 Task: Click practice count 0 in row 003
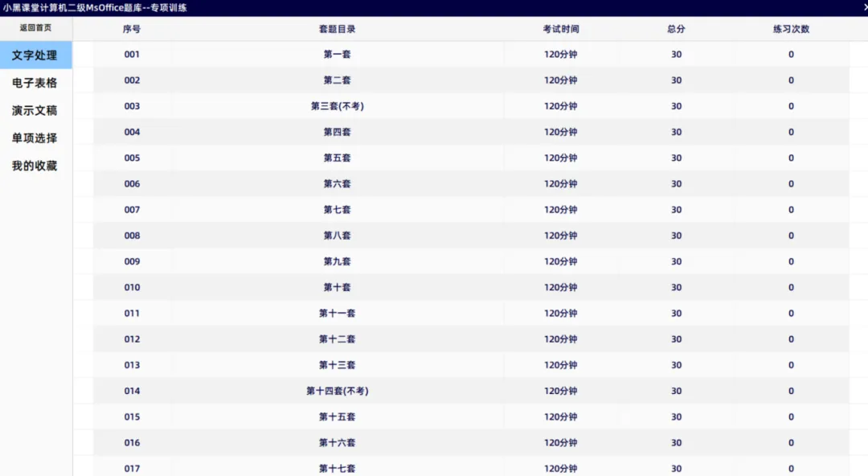click(x=791, y=106)
